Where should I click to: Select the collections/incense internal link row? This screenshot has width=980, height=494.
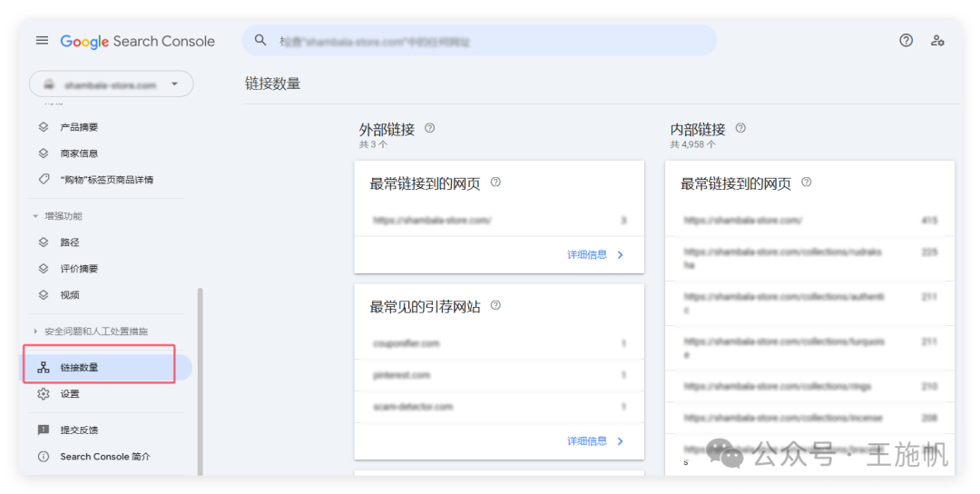click(x=810, y=418)
